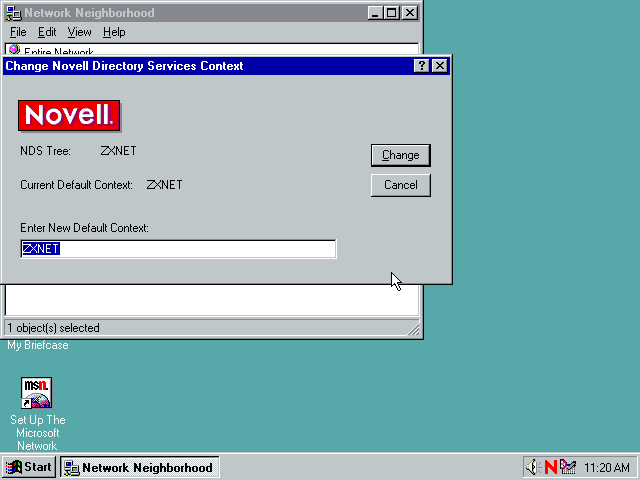Close the Novell Directory Services Context dialog
Image resolution: width=640 pixels, height=480 pixels.
[440, 66]
